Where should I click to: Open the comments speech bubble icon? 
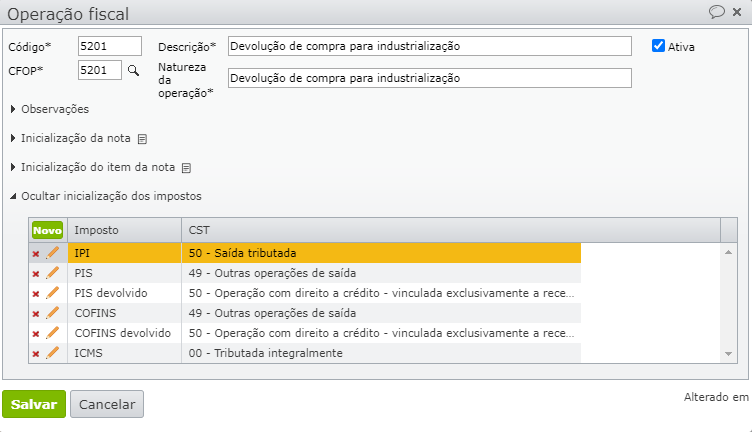point(716,12)
